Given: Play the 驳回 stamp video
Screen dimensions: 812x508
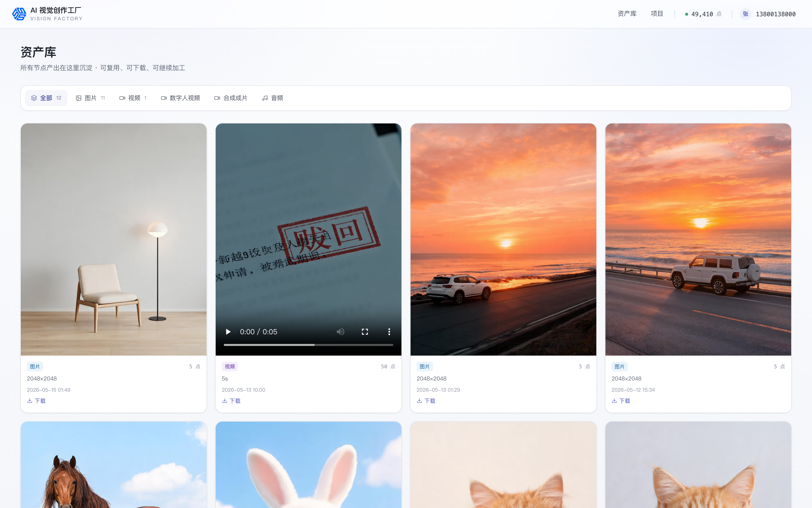Looking at the screenshot, I should click(228, 332).
